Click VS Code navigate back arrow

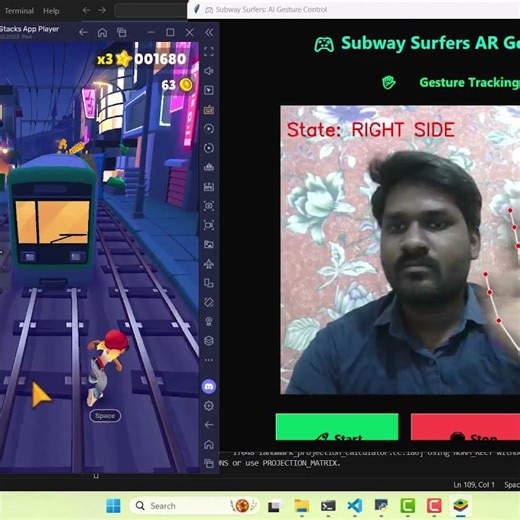click(x=86, y=10)
